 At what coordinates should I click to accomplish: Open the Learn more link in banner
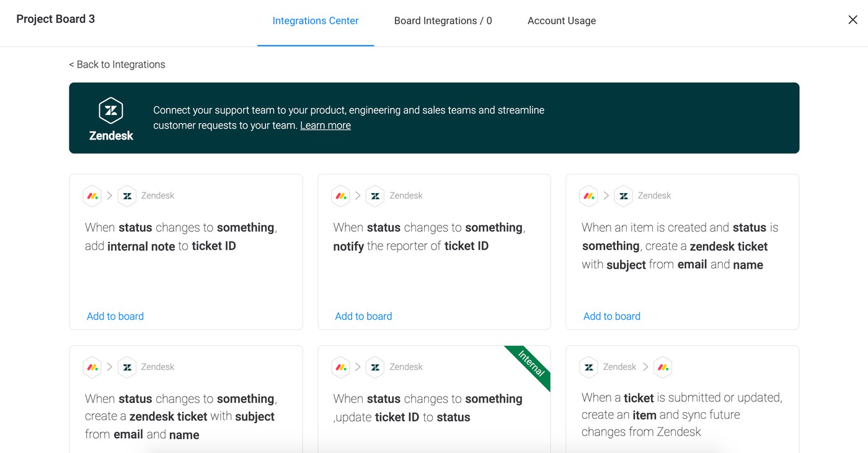tap(325, 125)
